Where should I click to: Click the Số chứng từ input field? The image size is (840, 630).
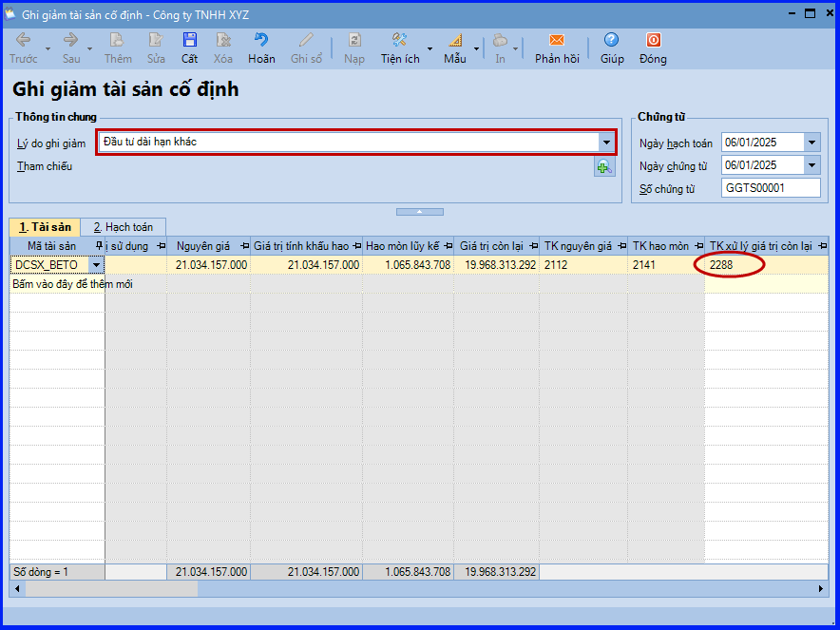771,188
